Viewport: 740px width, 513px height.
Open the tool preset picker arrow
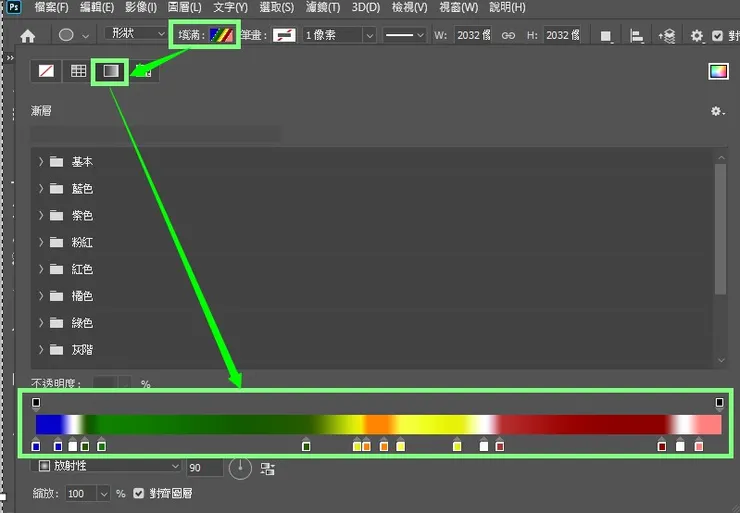85,36
